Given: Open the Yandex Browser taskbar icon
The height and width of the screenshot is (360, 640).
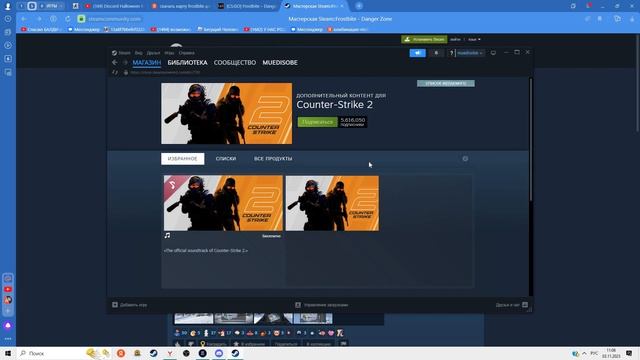Looking at the screenshot, I should pos(170,353).
